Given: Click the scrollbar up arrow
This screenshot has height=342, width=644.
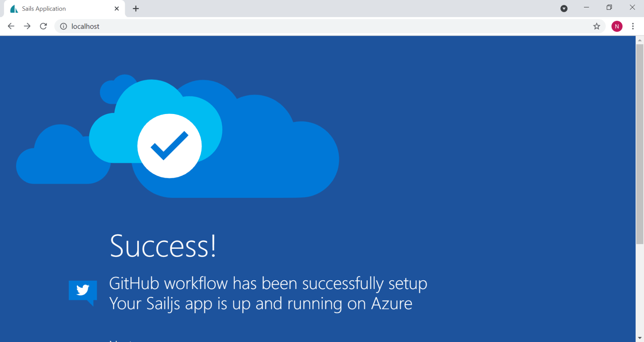Looking at the screenshot, I should tap(640, 40).
